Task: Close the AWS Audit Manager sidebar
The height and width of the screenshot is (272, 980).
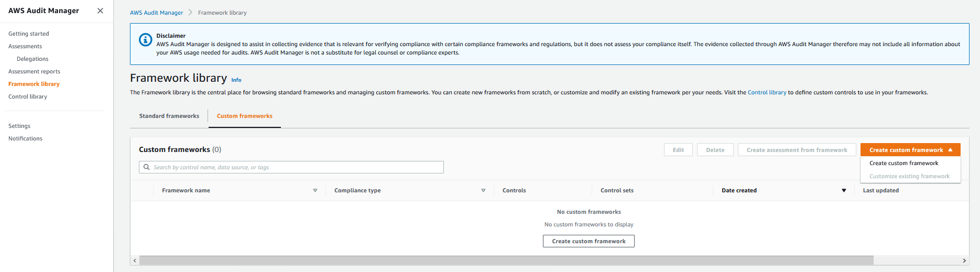Action: [100, 10]
